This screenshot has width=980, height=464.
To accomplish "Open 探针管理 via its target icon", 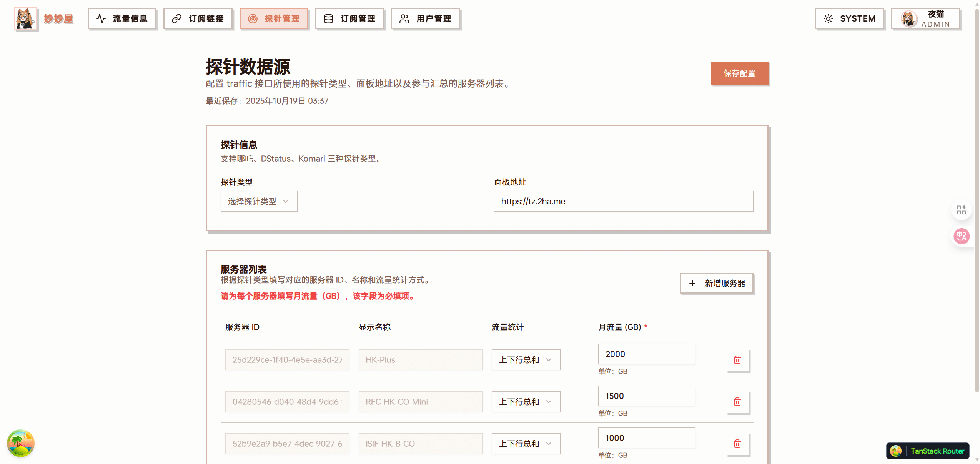I will click(253, 18).
